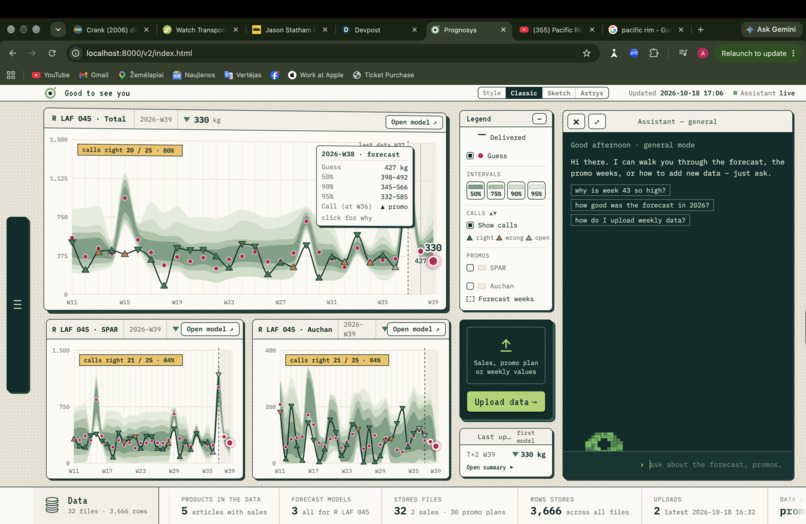Switch to the Devpost tab
Image resolution: width=806 pixels, height=524 pixels.
point(379,30)
